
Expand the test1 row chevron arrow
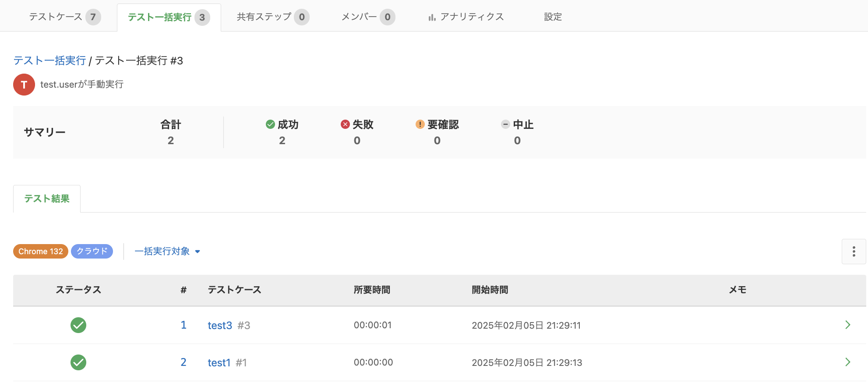click(848, 362)
